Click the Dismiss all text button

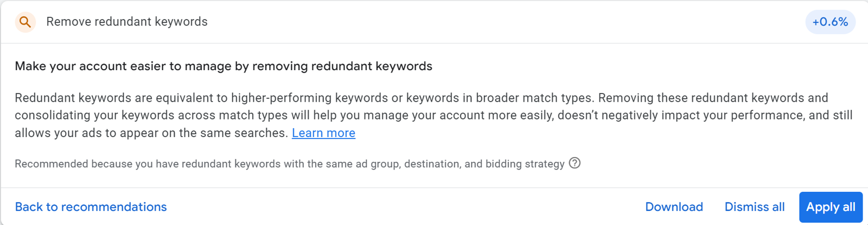[x=754, y=207]
